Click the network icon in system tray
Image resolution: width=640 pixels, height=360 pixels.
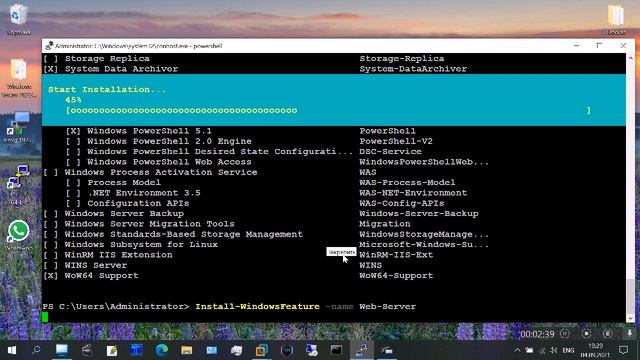click(x=542, y=350)
